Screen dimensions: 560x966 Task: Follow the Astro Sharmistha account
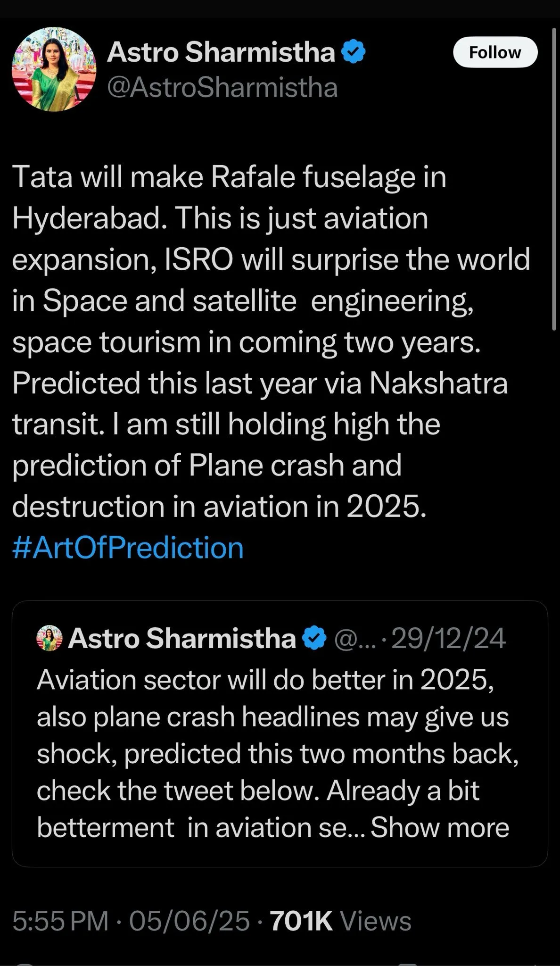coord(495,52)
